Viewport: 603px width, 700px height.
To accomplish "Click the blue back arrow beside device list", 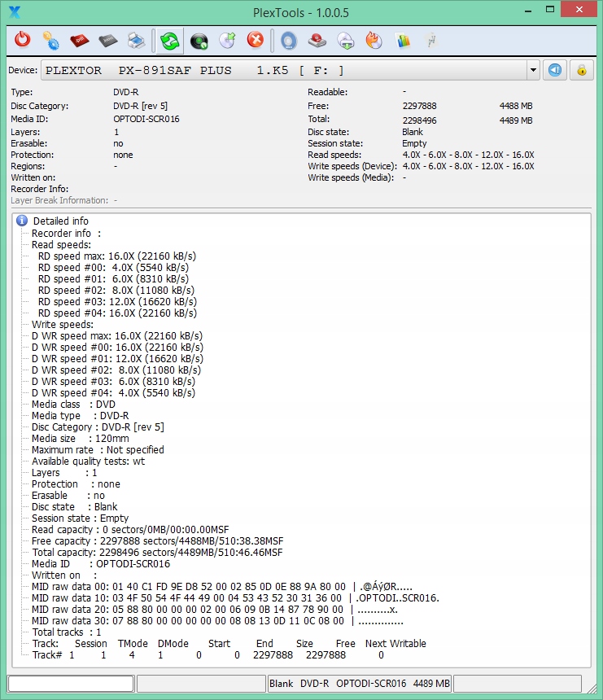I will point(554,70).
